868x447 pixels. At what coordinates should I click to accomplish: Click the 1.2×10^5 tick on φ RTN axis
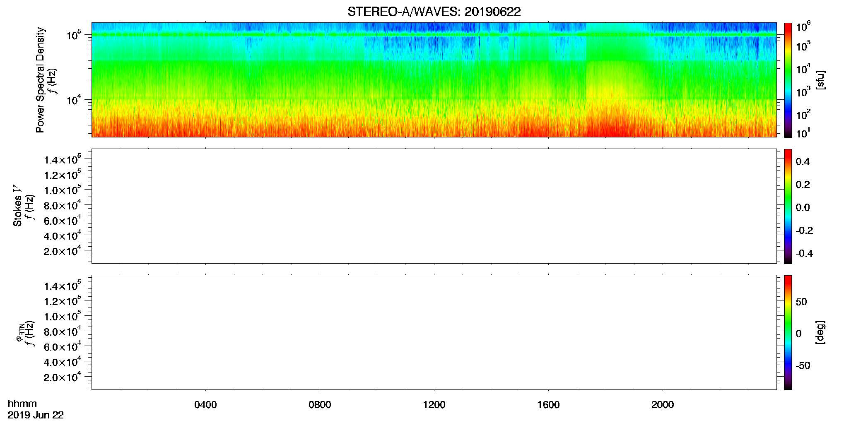click(x=63, y=301)
